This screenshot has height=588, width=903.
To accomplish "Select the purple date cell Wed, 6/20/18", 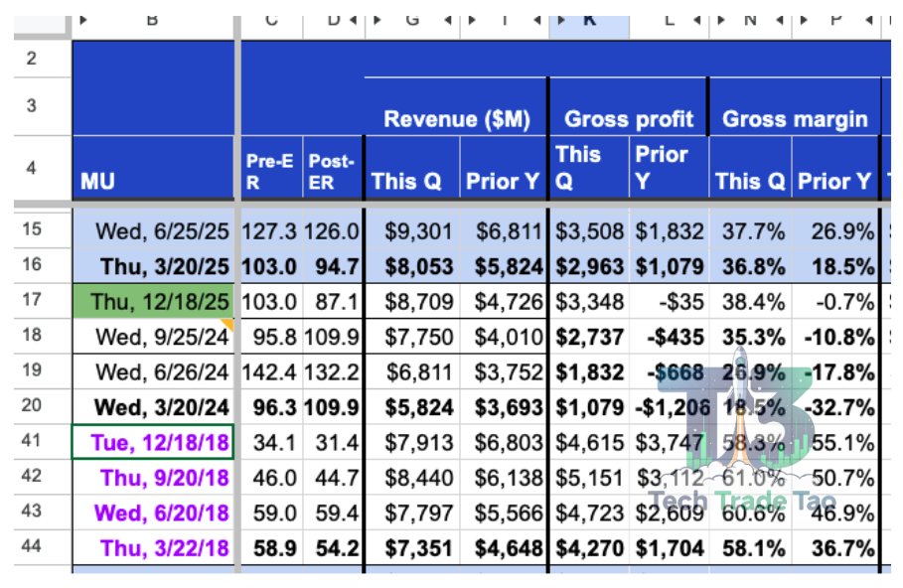I will 153,513.
